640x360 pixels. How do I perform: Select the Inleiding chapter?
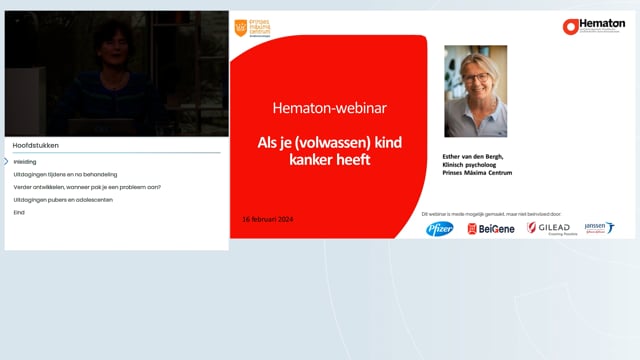coord(25,162)
